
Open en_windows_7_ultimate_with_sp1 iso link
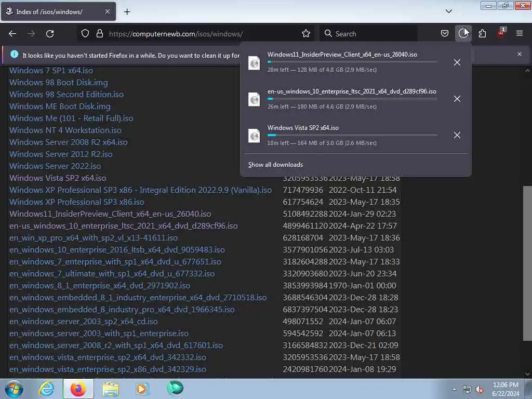pos(112,273)
